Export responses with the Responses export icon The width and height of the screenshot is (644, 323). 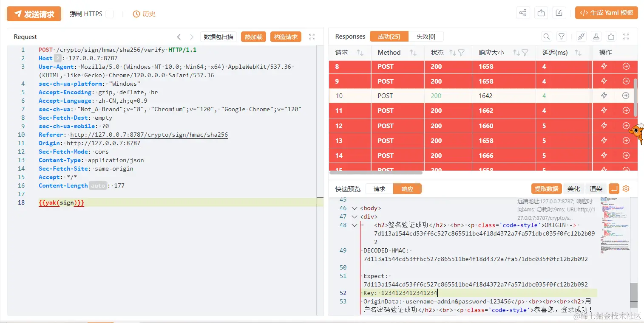[611, 37]
